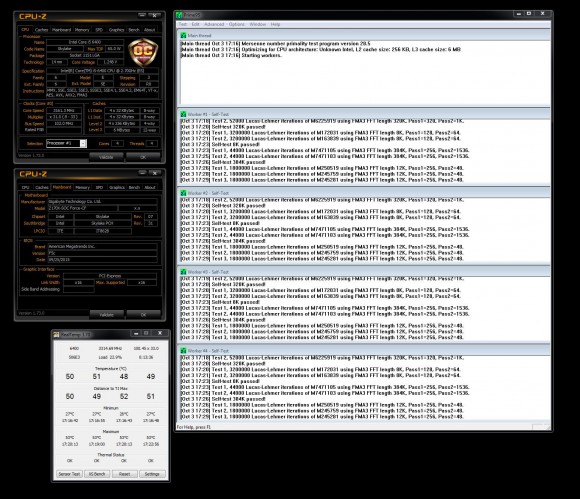Click the Core Speed value in CPU-Z

64,111
